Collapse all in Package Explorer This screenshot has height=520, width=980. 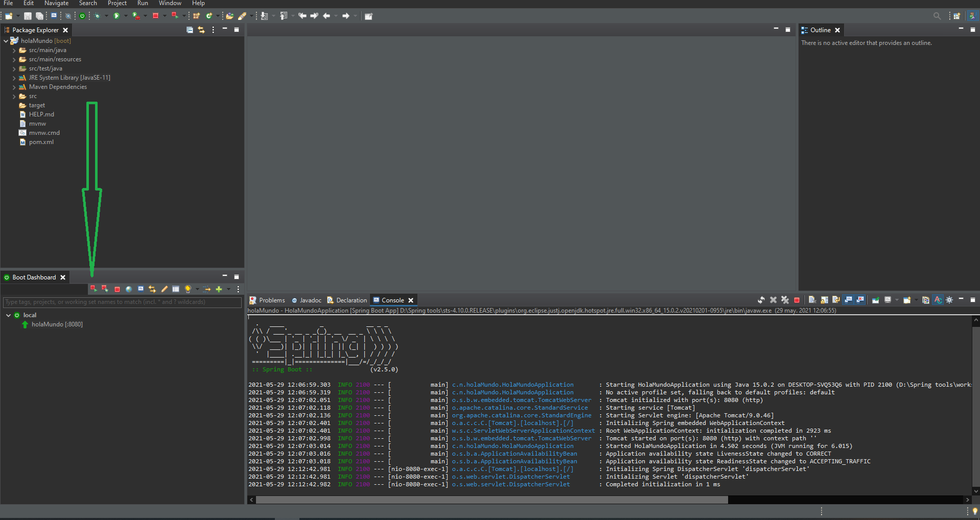(190, 30)
